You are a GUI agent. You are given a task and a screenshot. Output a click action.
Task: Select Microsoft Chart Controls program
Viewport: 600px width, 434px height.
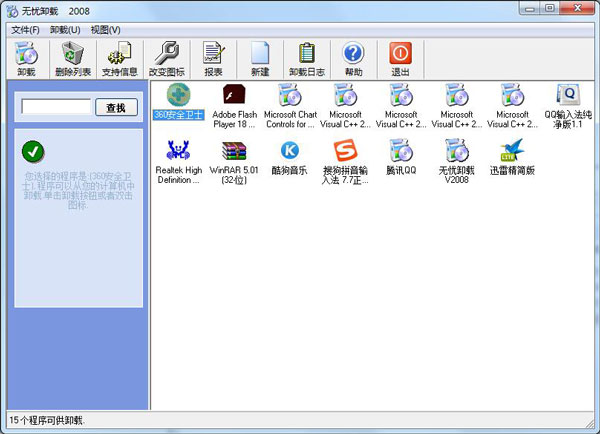[290, 106]
